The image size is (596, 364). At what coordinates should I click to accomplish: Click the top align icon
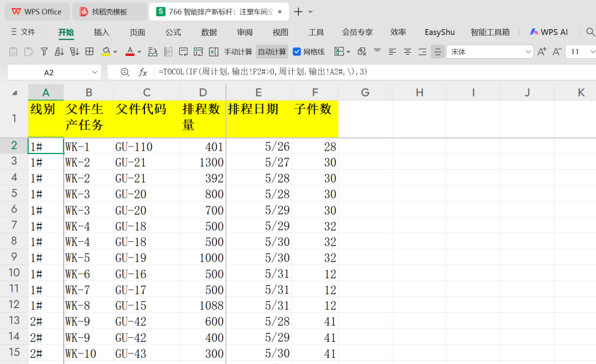[377, 51]
